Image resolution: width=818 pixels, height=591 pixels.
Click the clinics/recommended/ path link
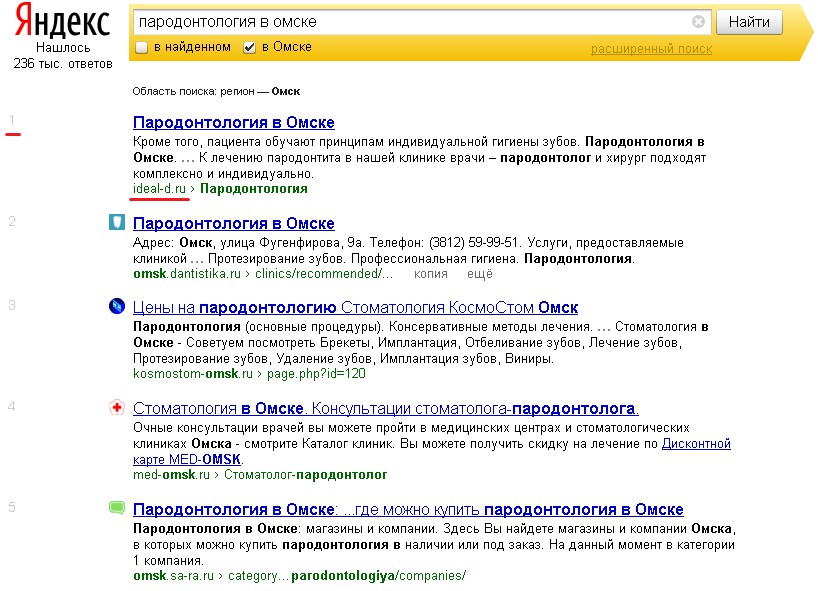point(324,274)
